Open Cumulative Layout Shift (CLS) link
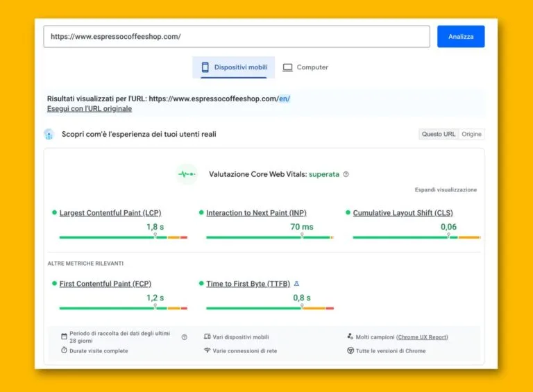 pyautogui.click(x=403, y=213)
